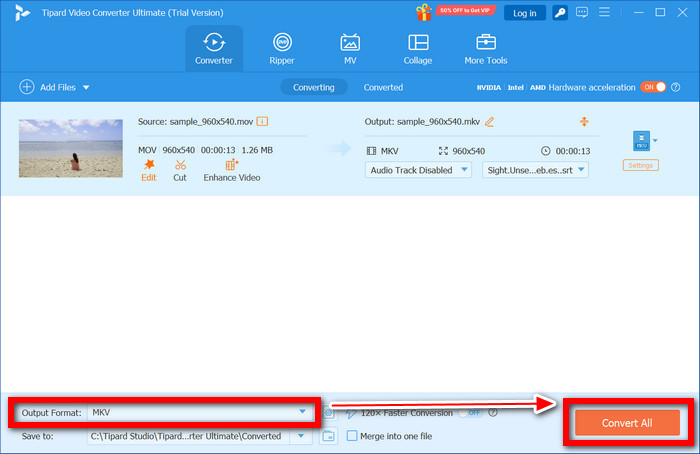The width and height of the screenshot is (700, 454).
Task: Turn off Hardware acceleration toggle
Action: (653, 87)
